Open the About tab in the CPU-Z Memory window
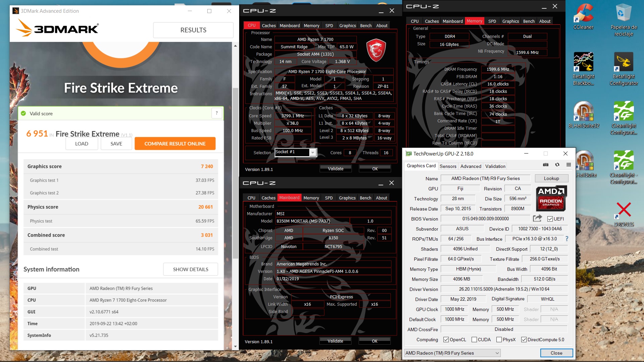 [545, 21]
